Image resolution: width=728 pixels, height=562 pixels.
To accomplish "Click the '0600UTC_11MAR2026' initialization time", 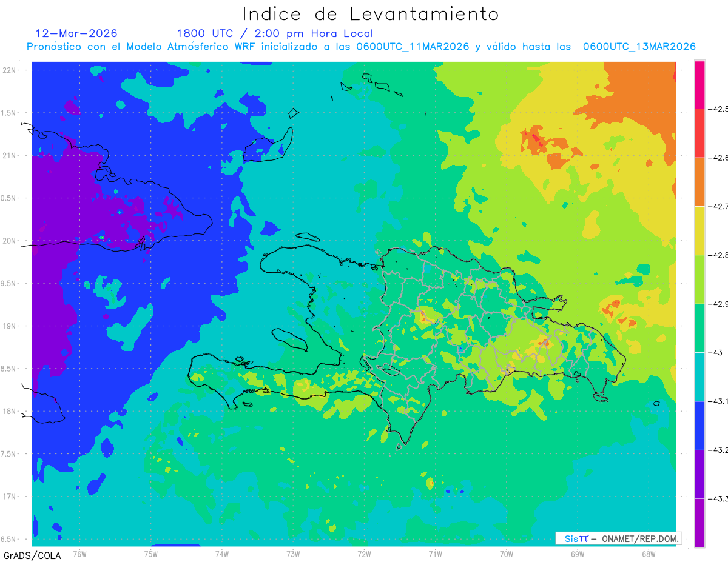I will 413,47.
